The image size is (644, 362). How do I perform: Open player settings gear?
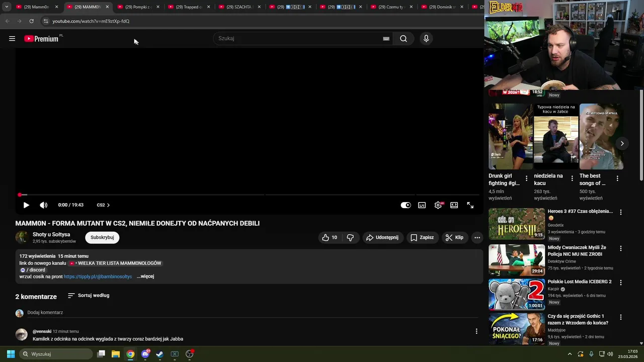click(x=438, y=205)
